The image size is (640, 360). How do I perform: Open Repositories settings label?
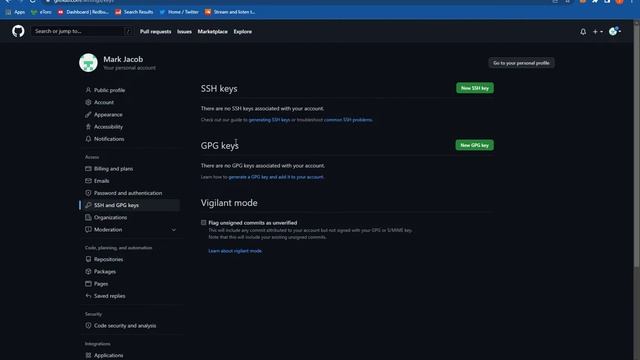108,259
